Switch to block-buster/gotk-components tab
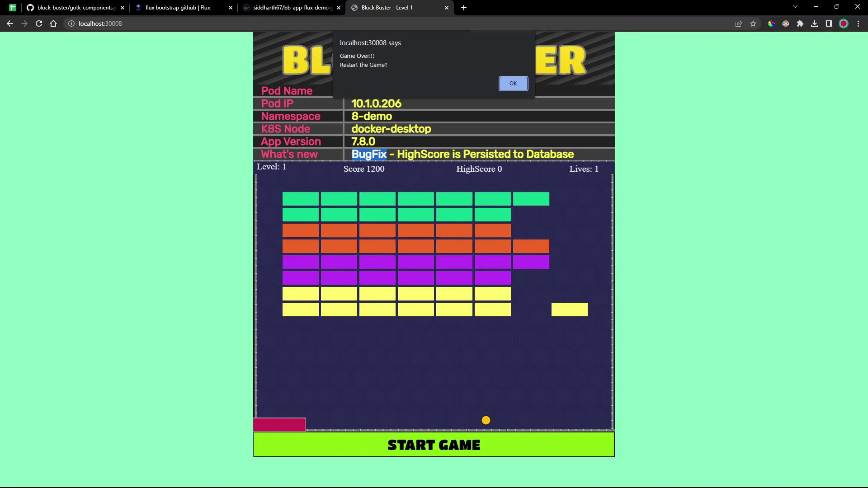This screenshot has width=868, height=488. coord(75,8)
